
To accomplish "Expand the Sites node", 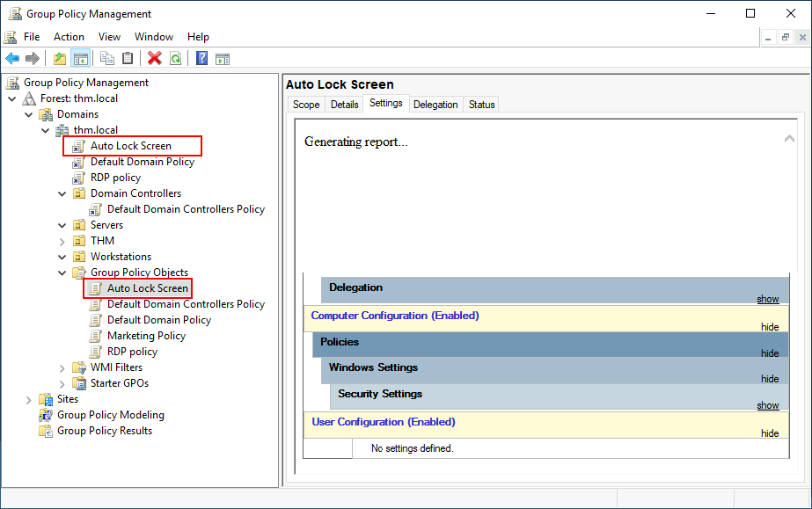I will point(28,398).
